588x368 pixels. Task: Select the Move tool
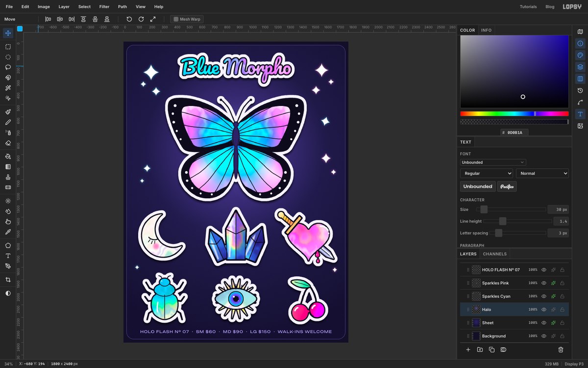coord(8,33)
